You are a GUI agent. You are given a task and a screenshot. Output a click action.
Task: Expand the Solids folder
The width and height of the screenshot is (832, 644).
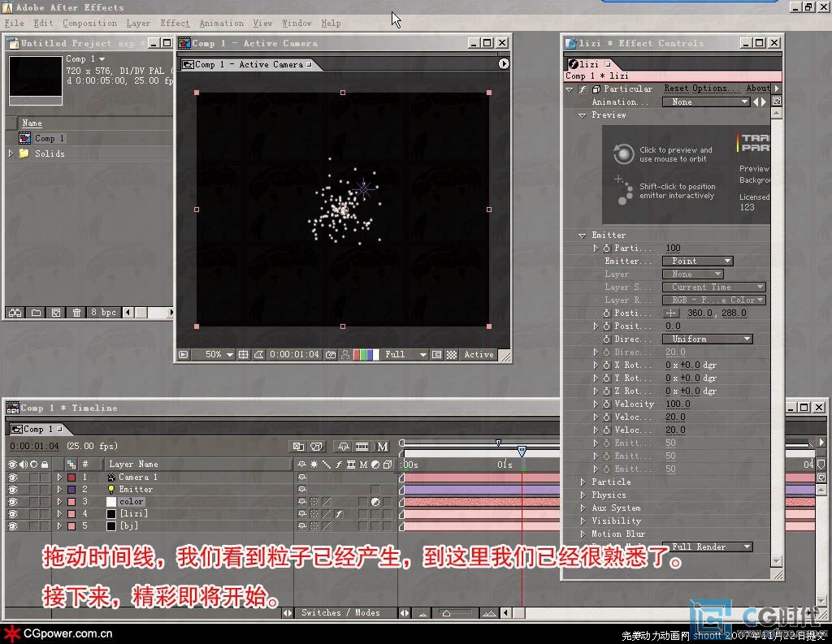coord(11,153)
